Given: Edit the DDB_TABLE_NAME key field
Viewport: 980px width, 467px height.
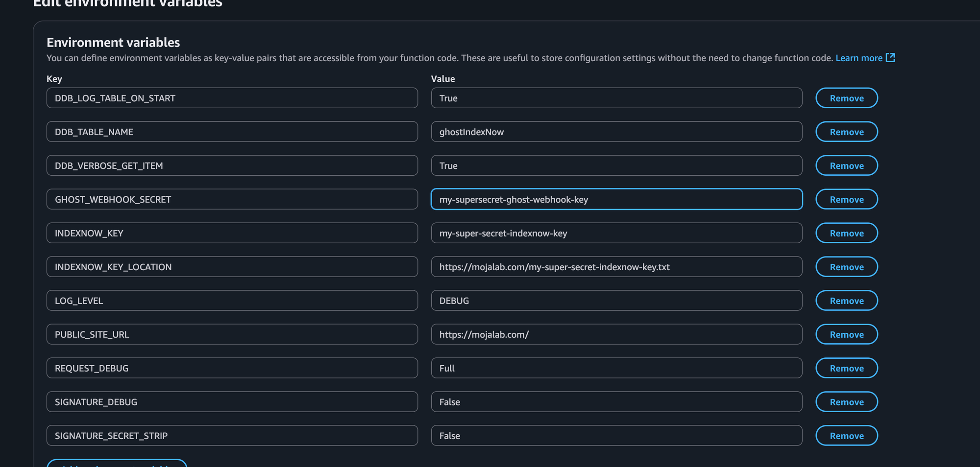Looking at the screenshot, I should pyautogui.click(x=232, y=132).
